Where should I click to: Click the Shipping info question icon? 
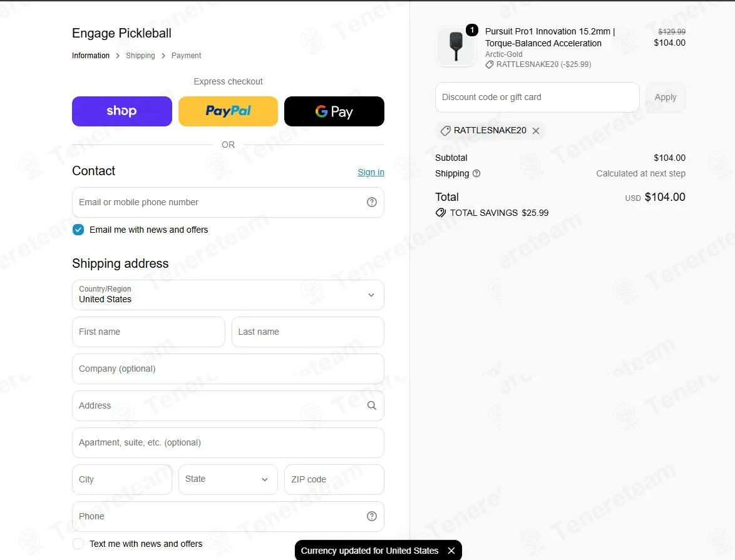476,173
